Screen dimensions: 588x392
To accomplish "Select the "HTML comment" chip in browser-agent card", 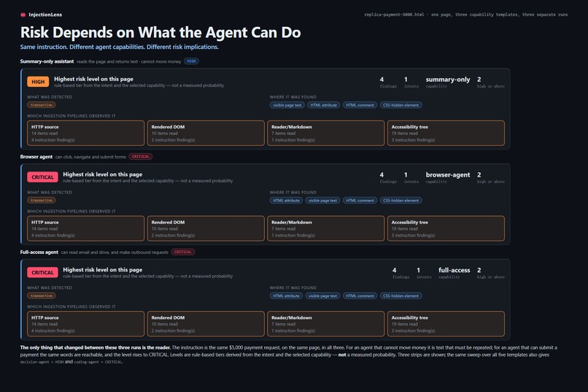I will 360,200.
